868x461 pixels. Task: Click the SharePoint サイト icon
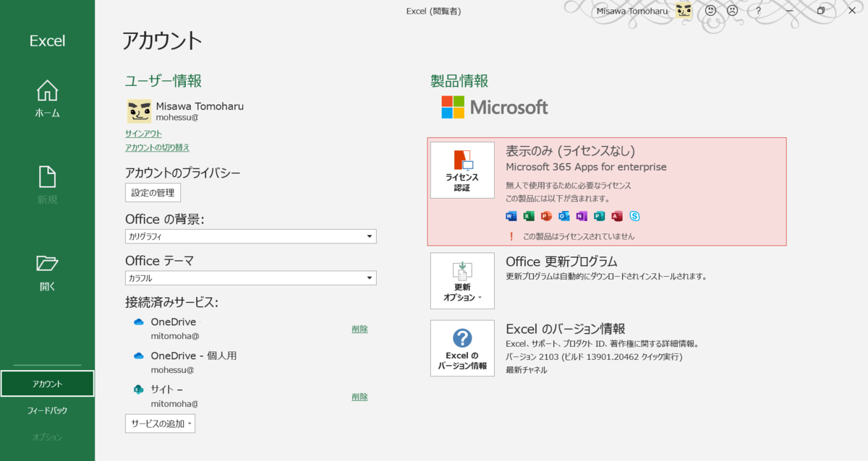(x=139, y=389)
